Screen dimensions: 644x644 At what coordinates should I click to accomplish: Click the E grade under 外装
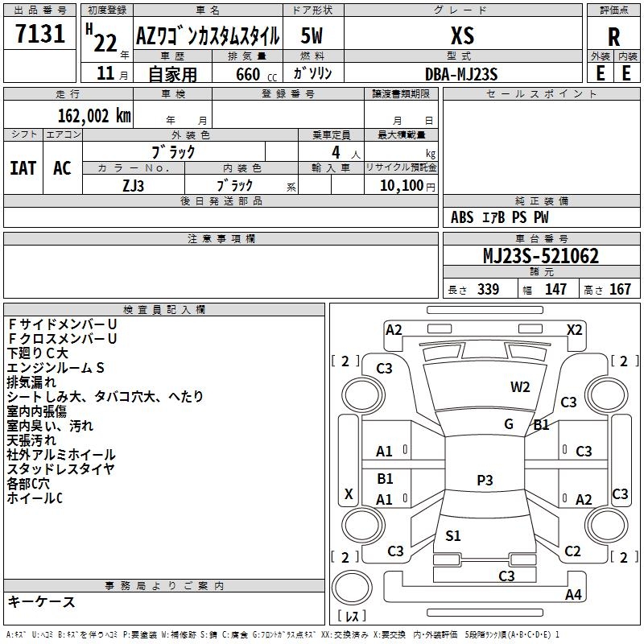[x=601, y=73]
